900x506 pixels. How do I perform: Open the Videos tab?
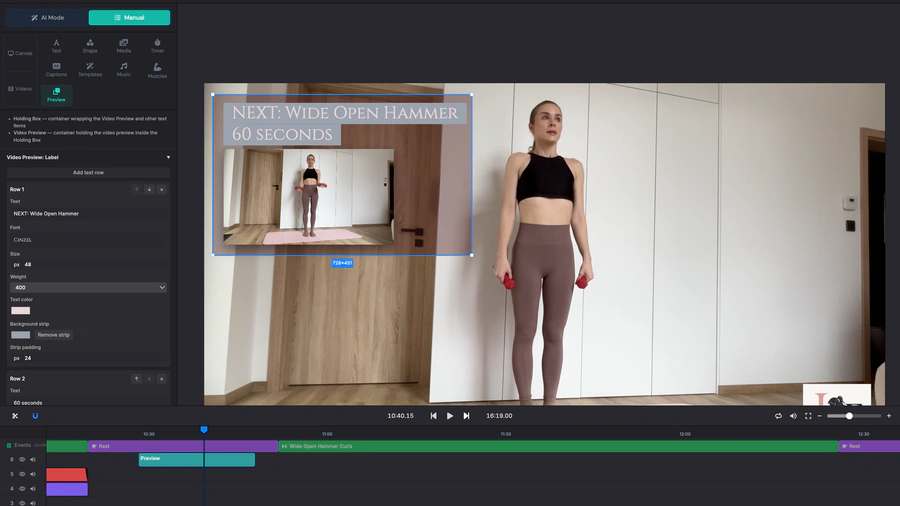[20, 89]
